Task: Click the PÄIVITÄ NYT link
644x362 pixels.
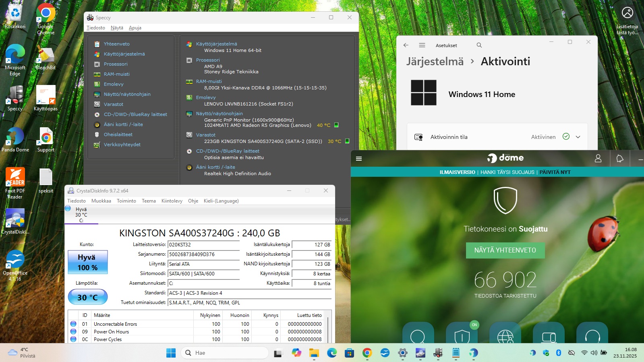Action: [x=555, y=172]
